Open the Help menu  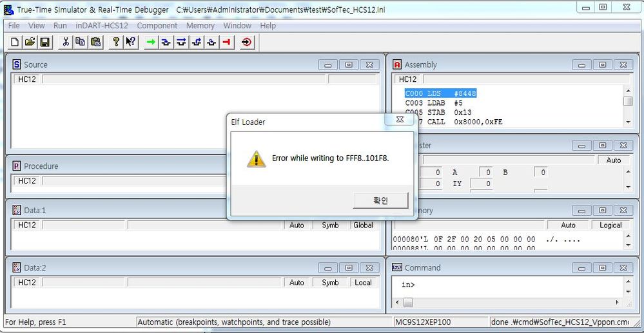point(268,26)
